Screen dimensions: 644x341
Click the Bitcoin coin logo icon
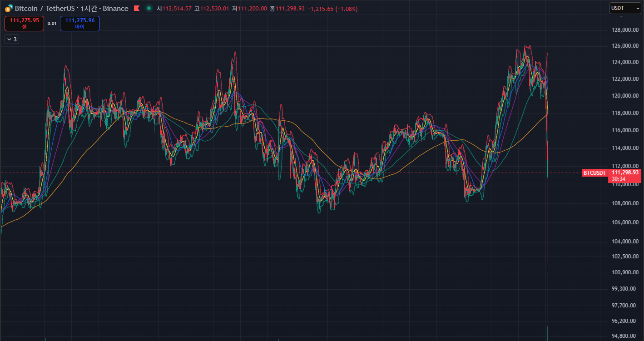tap(9, 8)
